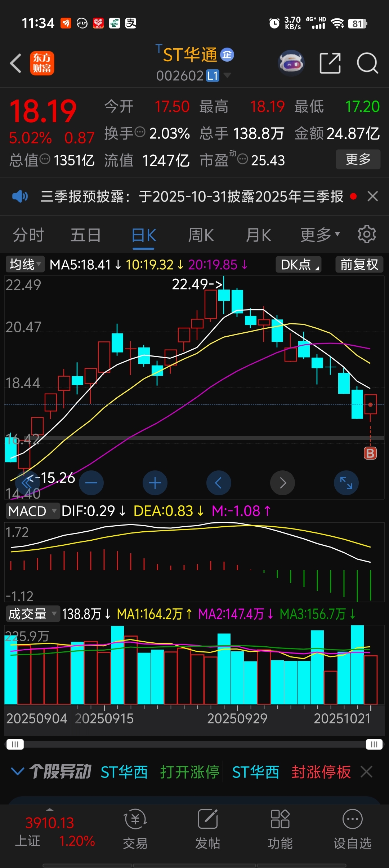
Task: Open the 均线 indicator dropdown
Action: (x=25, y=265)
